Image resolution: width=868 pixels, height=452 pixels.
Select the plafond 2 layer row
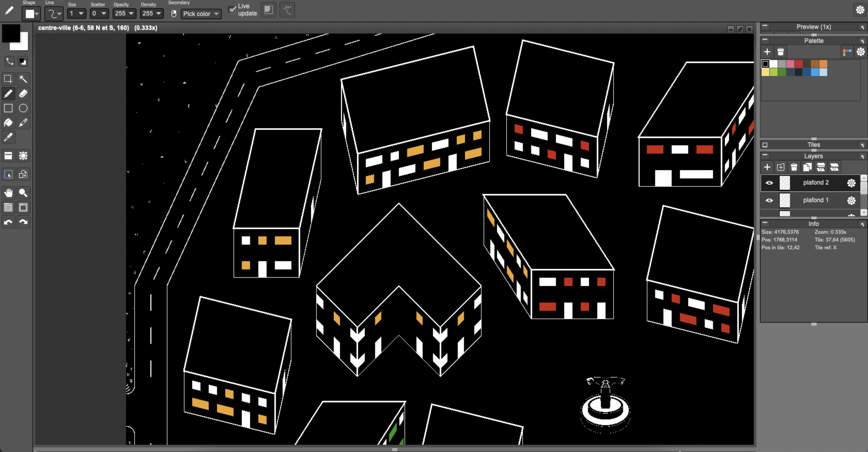810,183
